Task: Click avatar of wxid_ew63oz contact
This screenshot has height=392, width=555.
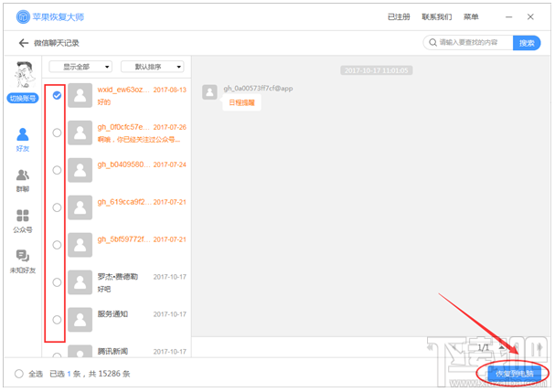Action: [x=80, y=96]
